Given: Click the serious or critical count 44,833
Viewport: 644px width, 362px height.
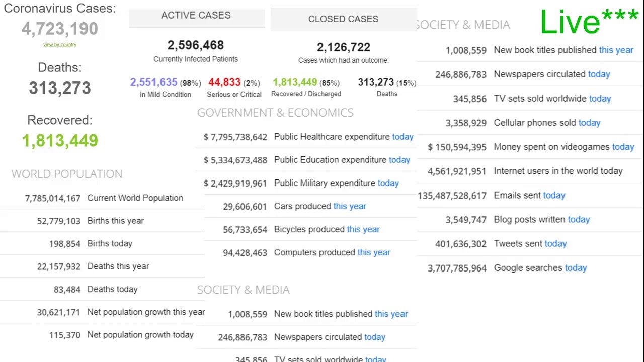Looking at the screenshot, I should tap(224, 82).
